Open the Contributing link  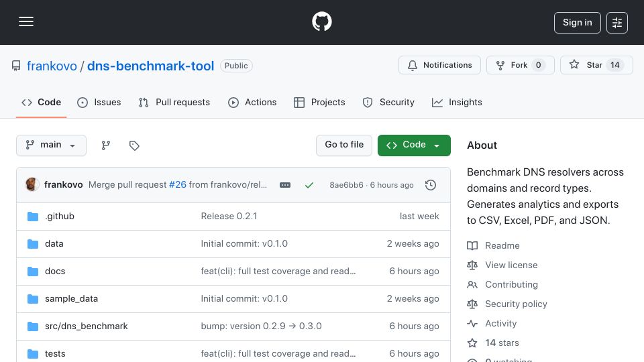(x=511, y=284)
